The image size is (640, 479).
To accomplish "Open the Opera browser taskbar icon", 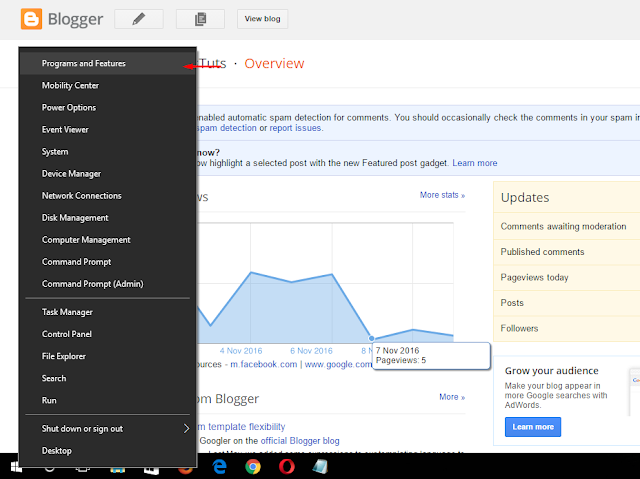I will click(287, 466).
